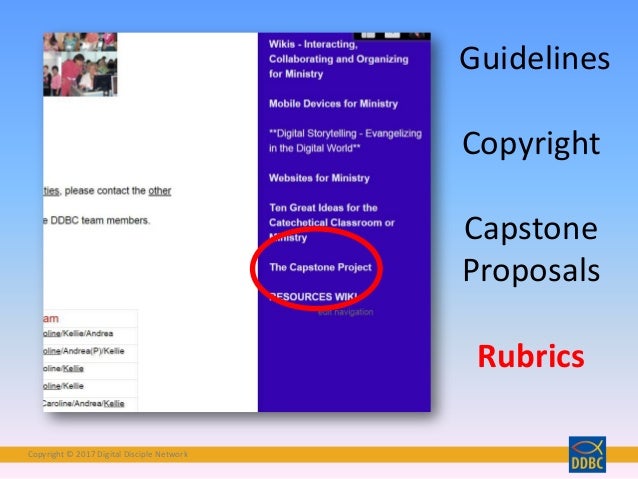This screenshot has width=638, height=479.
Task: Open Websites for Ministry link
Action: (x=319, y=178)
